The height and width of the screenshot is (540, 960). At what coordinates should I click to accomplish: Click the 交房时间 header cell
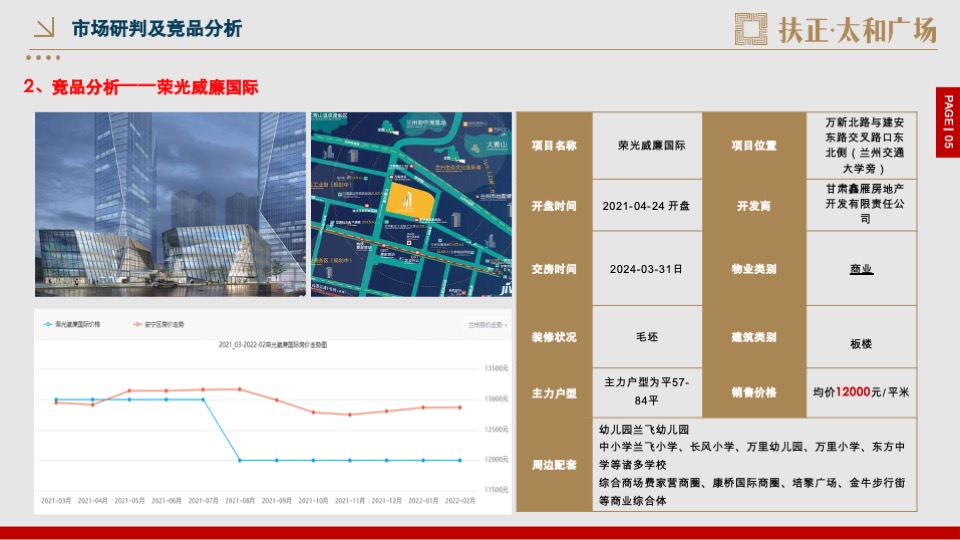click(x=554, y=269)
